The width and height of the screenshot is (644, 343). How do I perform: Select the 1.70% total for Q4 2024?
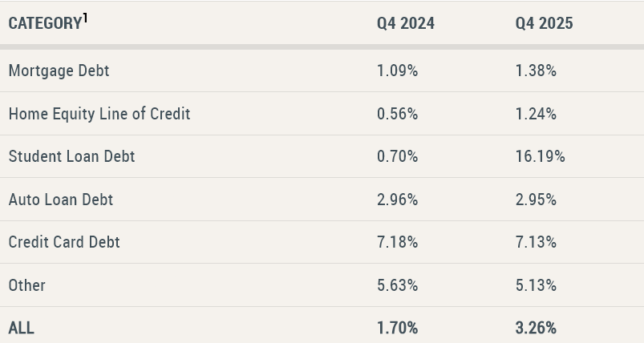pyautogui.click(x=397, y=328)
